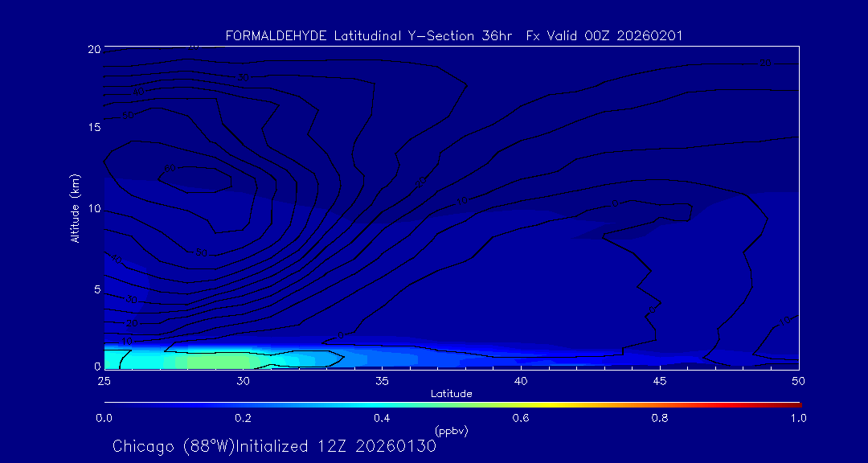
Task: Click the color scale value '0.2'
Action: tap(243, 419)
